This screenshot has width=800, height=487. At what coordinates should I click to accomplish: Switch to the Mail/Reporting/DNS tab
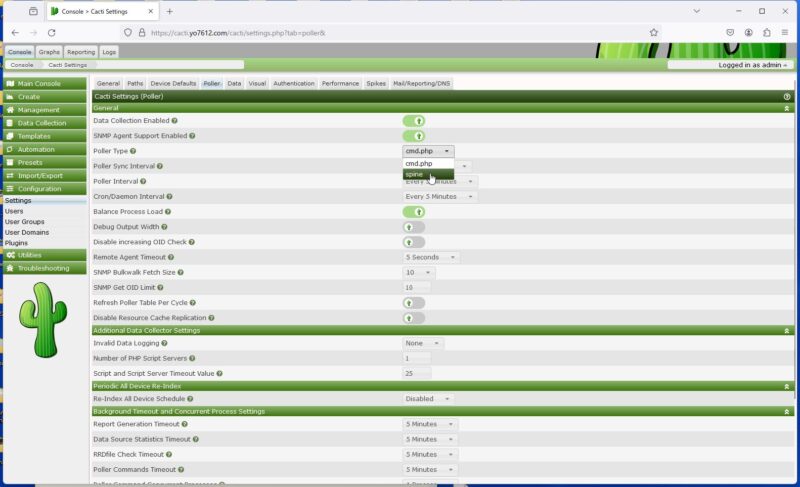(421, 84)
